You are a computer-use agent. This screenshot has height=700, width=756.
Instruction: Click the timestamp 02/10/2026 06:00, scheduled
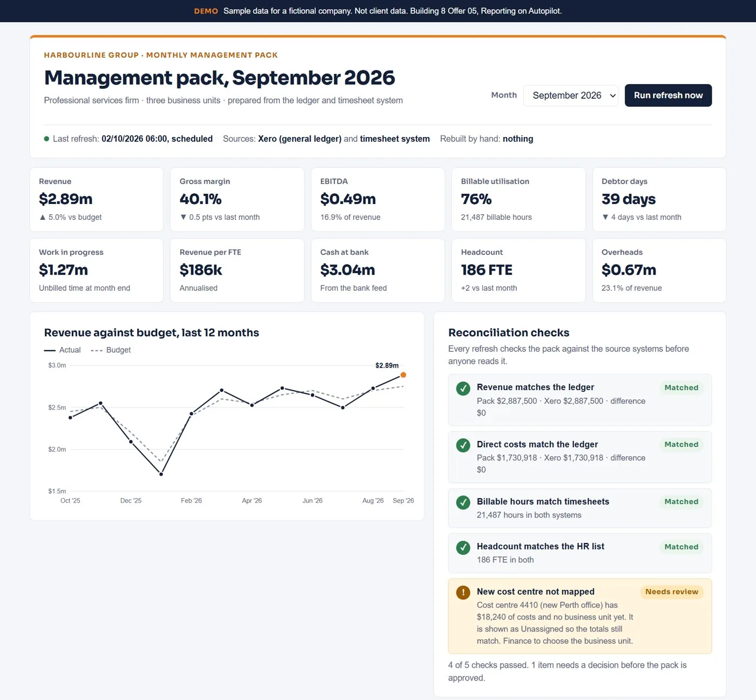click(x=157, y=139)
